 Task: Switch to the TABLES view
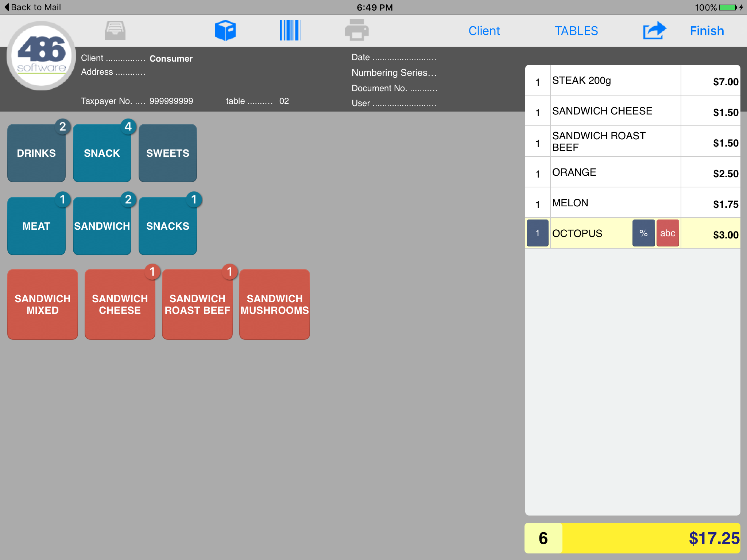point(576,31)
